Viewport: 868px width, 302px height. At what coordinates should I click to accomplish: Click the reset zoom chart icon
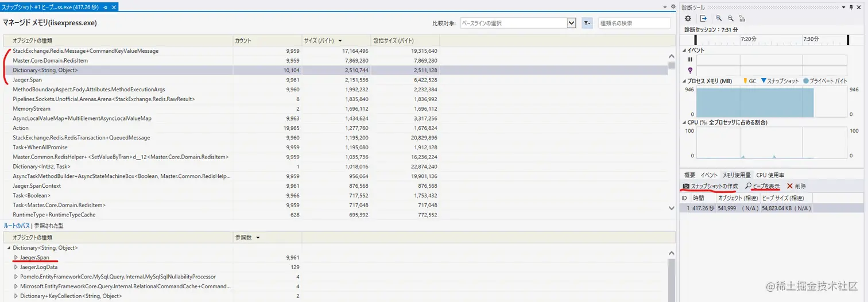[743, 18]
